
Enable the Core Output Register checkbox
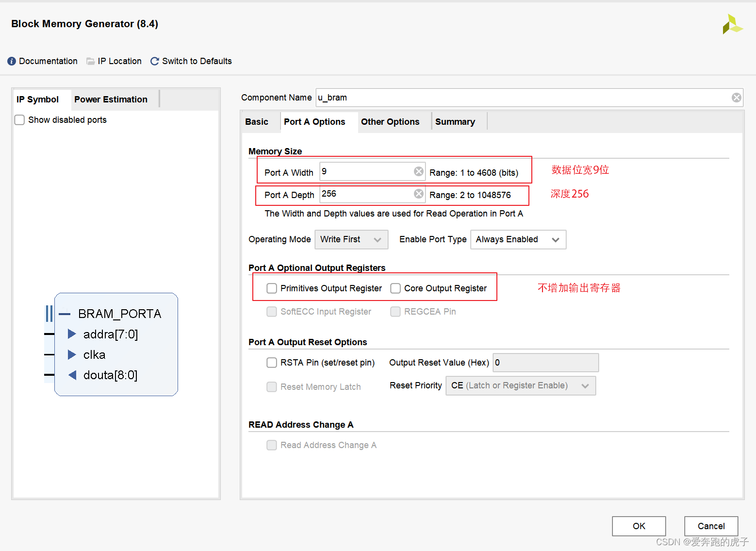[395, 288]
